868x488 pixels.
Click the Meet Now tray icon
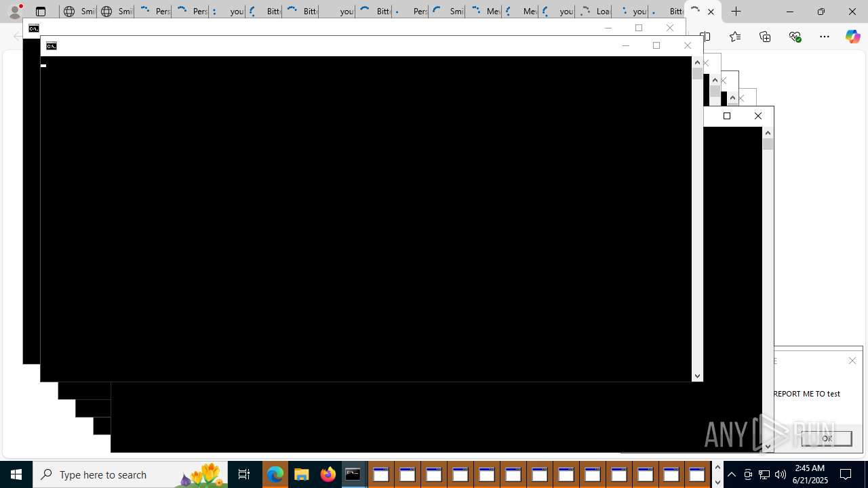(x=748, y=474)
